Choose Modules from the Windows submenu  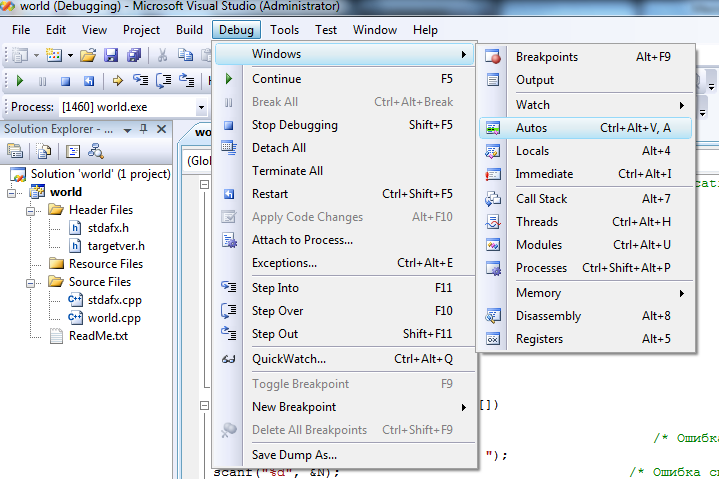coord(585,245)
